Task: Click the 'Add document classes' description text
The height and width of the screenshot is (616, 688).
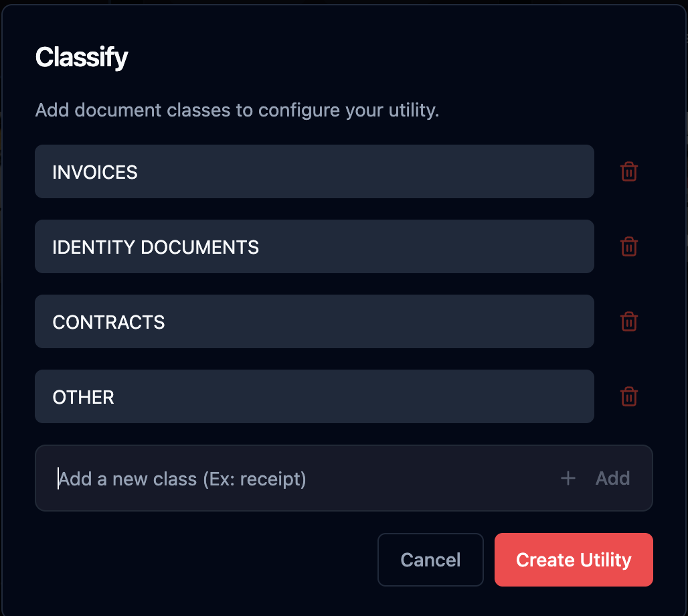Action: pyautogui.click(x=237, y=110)
